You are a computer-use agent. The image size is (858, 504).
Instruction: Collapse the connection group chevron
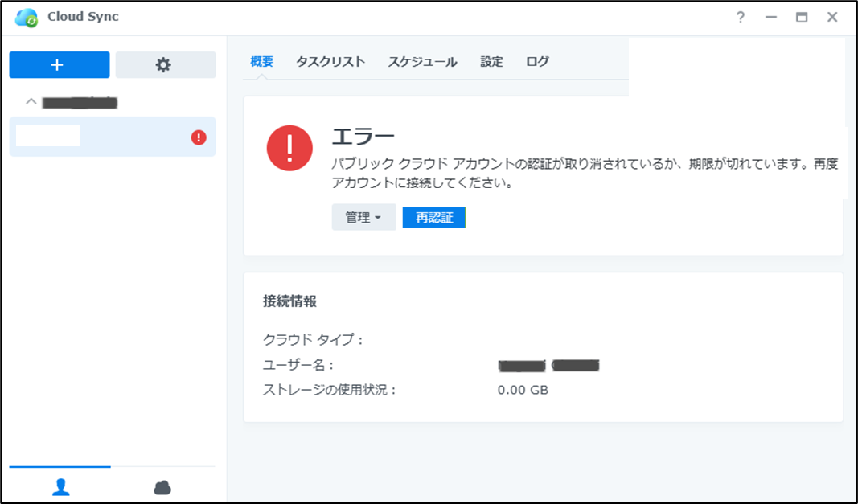(x=31, y=102)
